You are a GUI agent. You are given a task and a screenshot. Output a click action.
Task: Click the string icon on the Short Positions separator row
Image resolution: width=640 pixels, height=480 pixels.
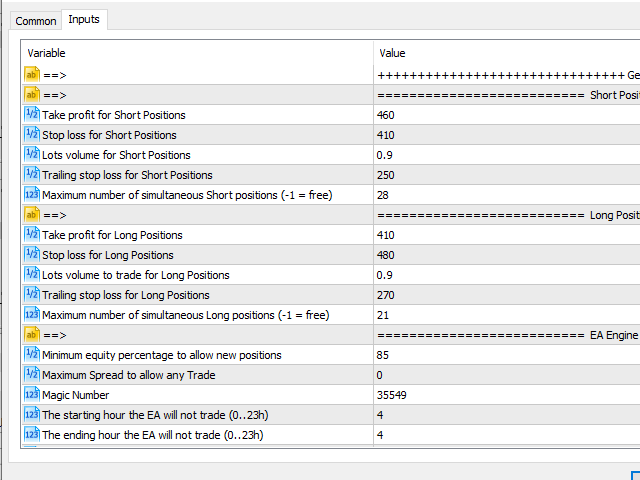pos(32,94)
